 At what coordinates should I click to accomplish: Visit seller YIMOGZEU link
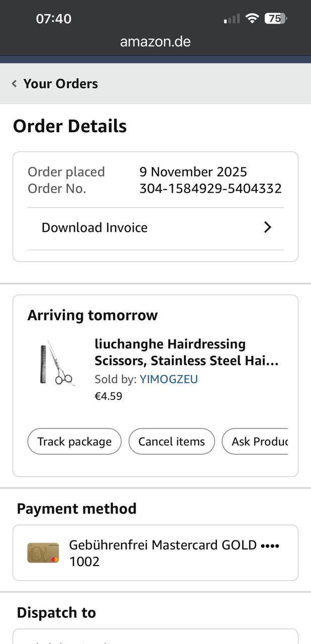pos(168,379)
